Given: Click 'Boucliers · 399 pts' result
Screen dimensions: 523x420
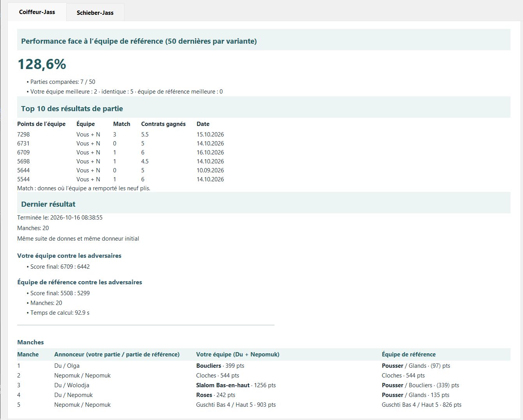Looking at the screenshot, I should click(220, 366).
